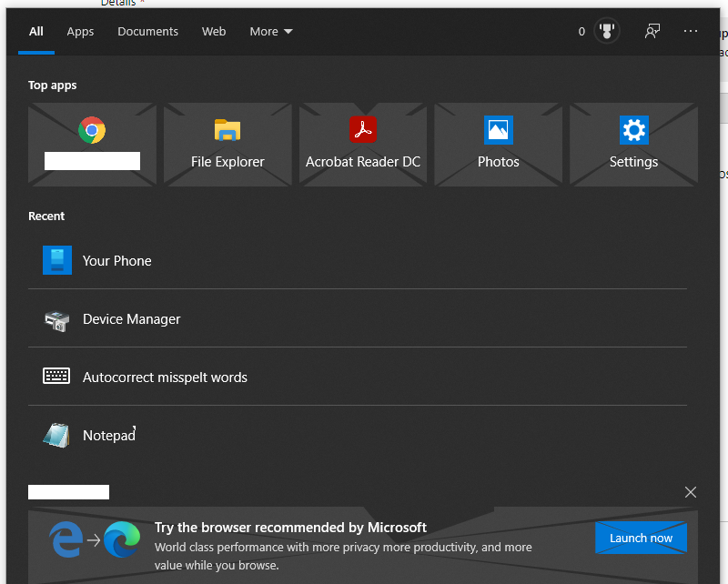The height and width of the screenshot is (584, 728).
Task: Switch to the Apps tab
Action: pos(80,32)
